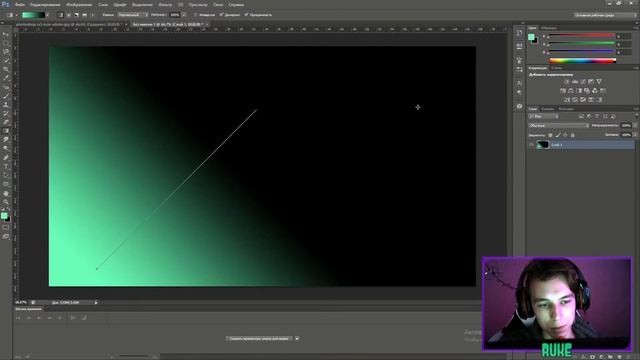Hide the Слой 1 layer via its eye icon
This screenshot has width=640, height=360.
531,145
